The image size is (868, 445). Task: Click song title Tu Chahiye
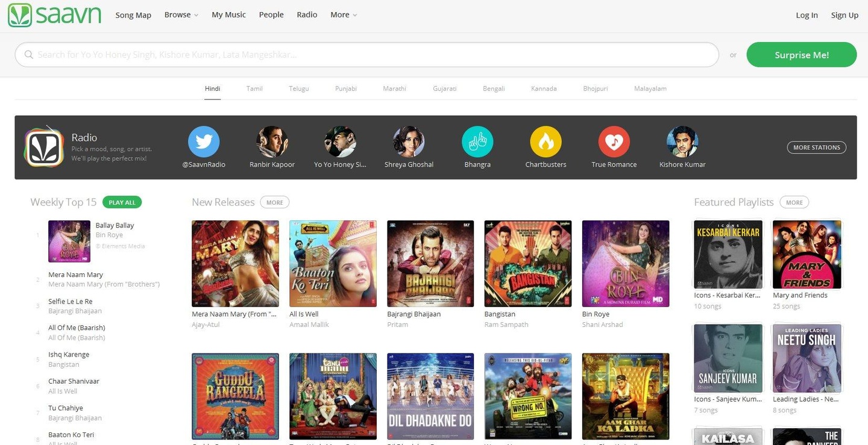(x=66, y=408)
